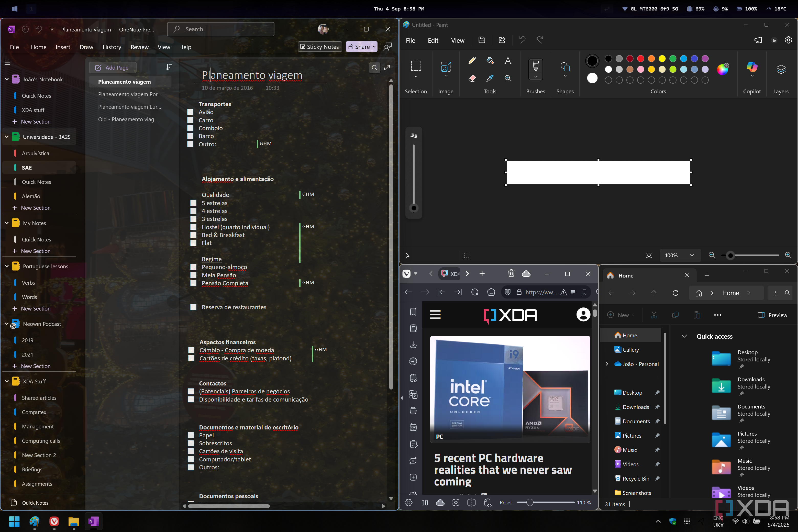
Task: Pick the Color picker eyedropper tool
Action: pos(490,78)
